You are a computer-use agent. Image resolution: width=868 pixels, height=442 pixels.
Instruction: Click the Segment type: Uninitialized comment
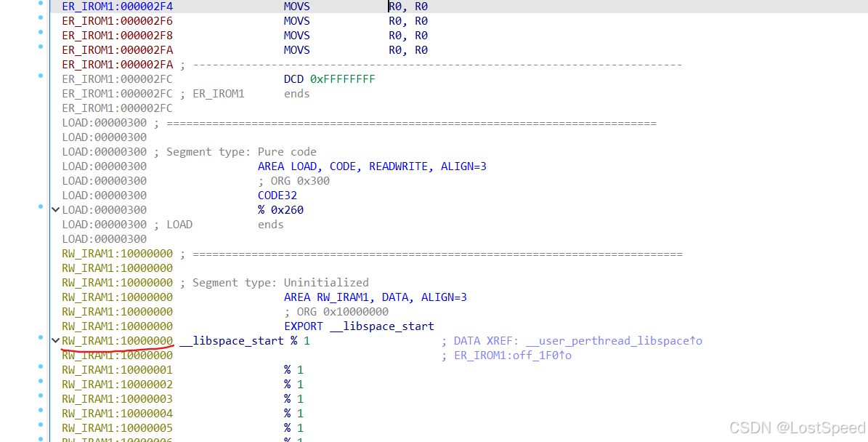pos(280,283)
